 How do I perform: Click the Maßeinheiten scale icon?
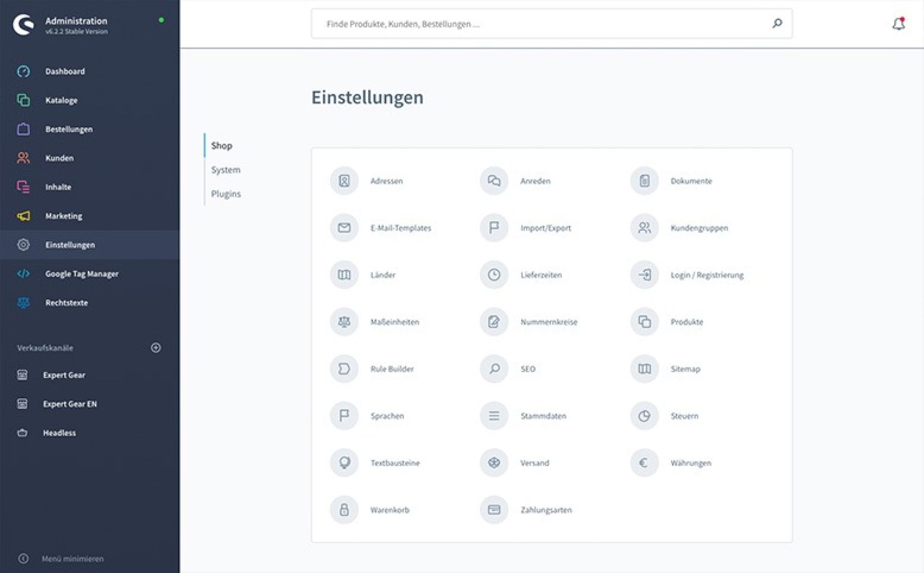[x=344, y=322]
